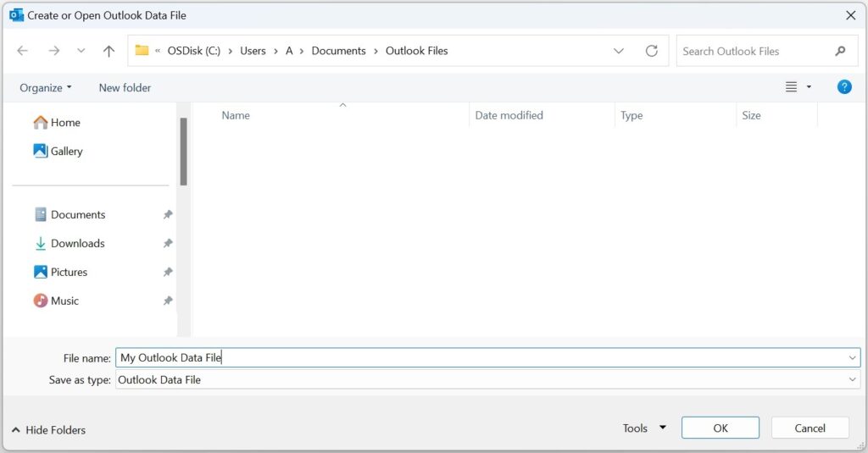Click the Forward navigation arrow
The height and width of the screenshot is (453, 868).
click(x=53, y=51)
